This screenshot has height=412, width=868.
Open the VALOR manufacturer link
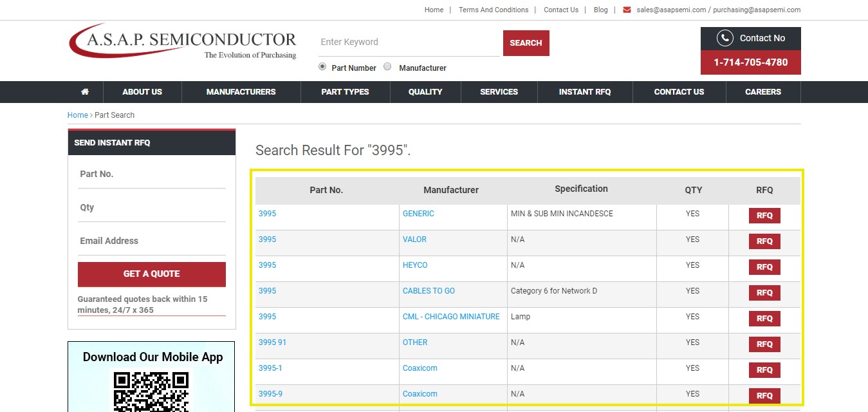414,239
